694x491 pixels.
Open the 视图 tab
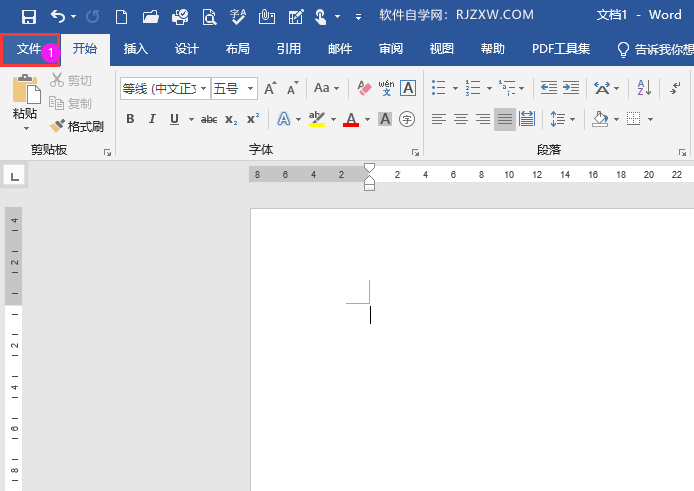(x=442, y=49)
